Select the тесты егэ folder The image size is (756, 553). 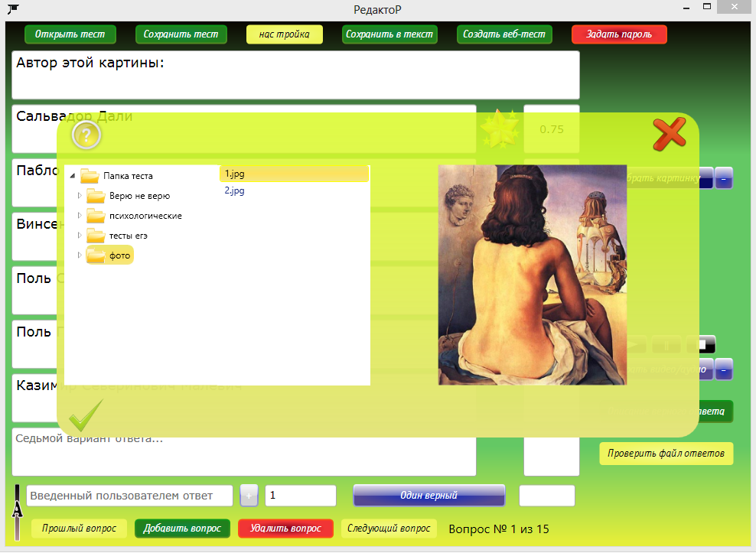tap(117, 236)
